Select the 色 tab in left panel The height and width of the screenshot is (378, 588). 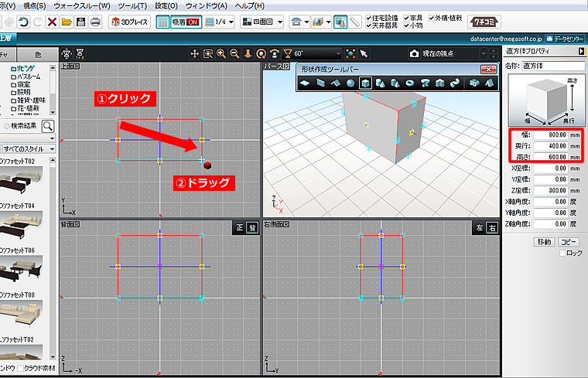tap(39, 53)
